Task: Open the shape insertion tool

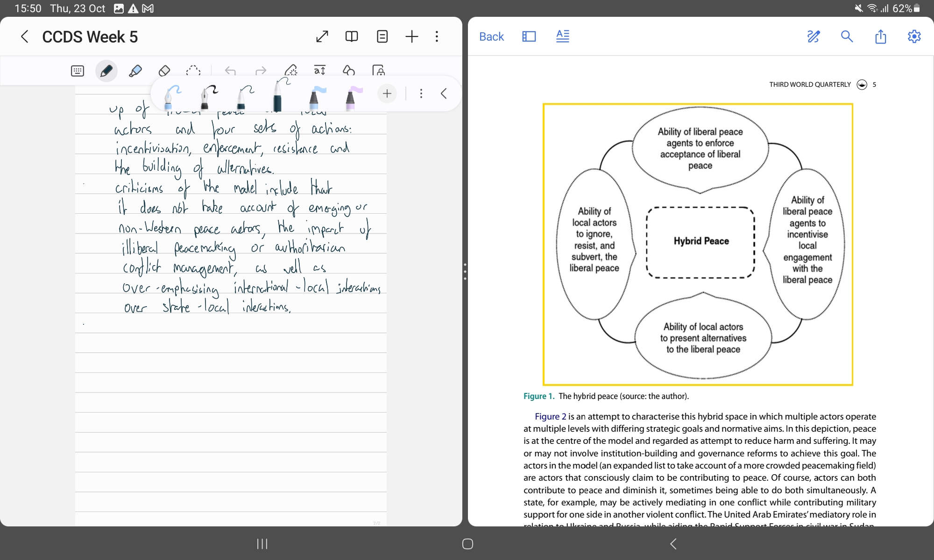Action: [348, 71]
